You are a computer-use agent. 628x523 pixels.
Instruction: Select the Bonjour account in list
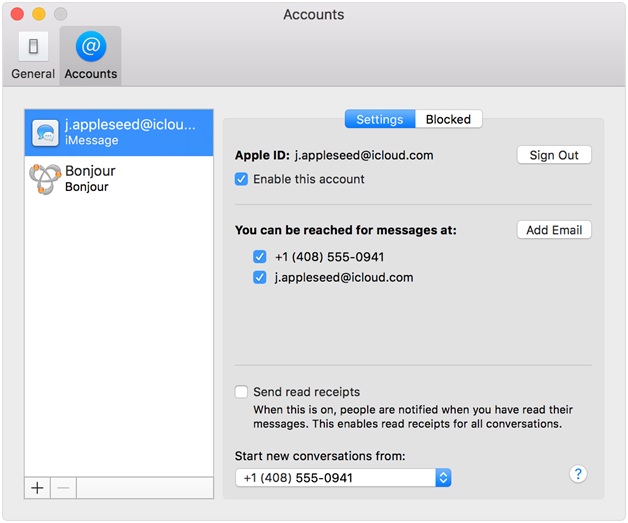coord(119,179)
